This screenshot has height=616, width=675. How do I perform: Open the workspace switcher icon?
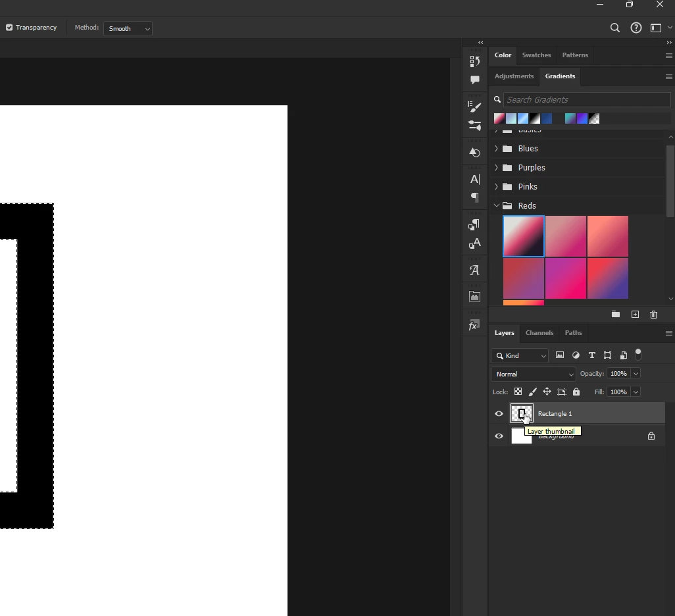(656, 28)
